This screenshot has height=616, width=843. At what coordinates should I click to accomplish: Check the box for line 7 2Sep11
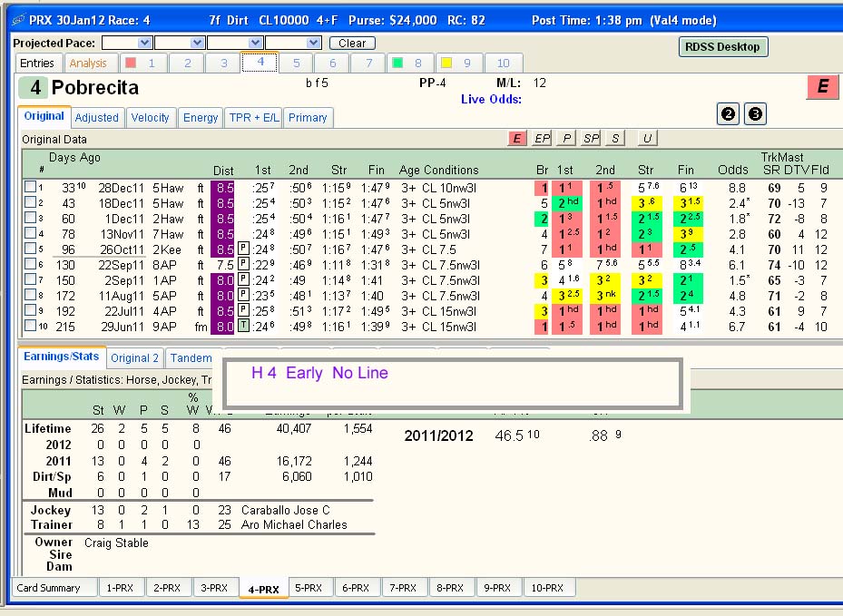pyautogui.click(x=30, y=279)
